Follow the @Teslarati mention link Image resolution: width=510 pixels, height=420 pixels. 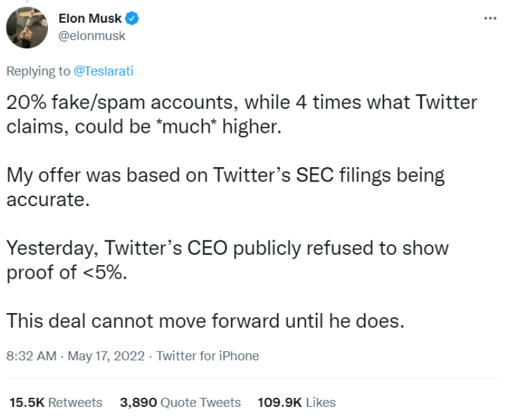pos(104,71)
